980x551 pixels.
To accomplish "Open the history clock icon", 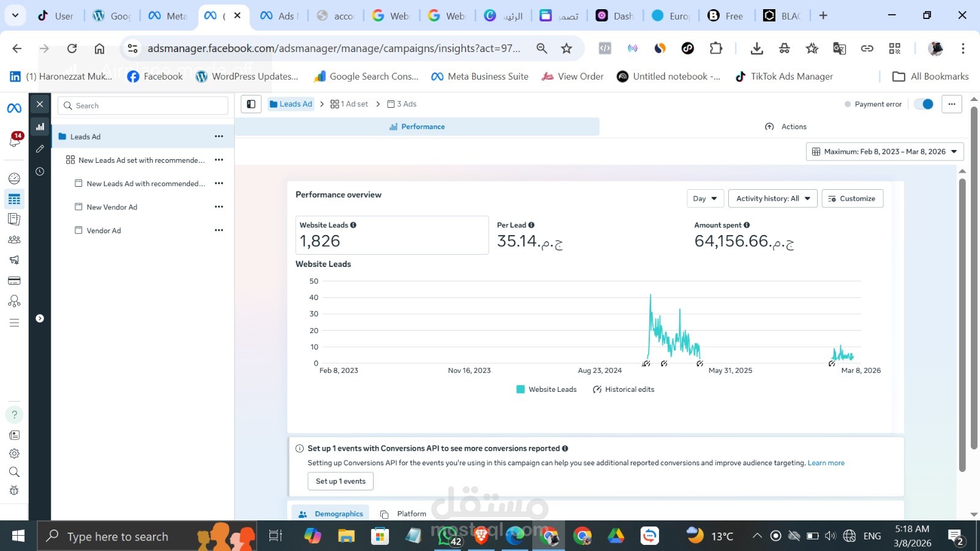I will point(40,171).
